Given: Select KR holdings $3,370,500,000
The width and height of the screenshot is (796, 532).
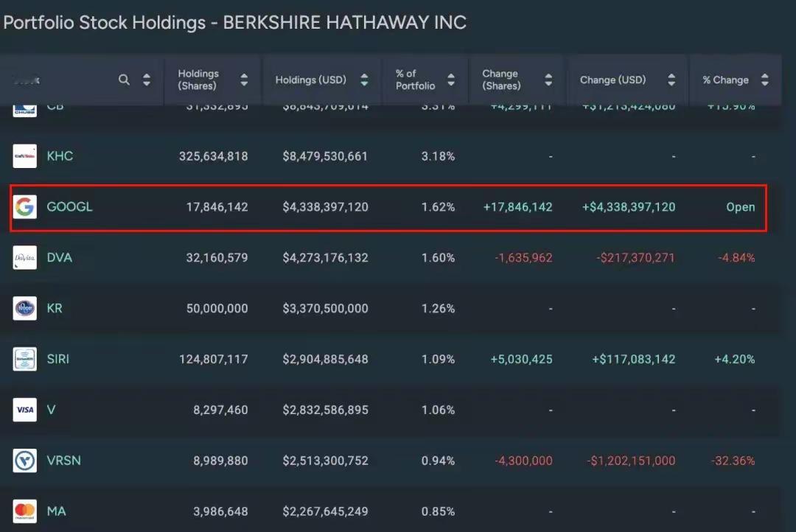Looking at the screenshot, I should tap(326, 308).
